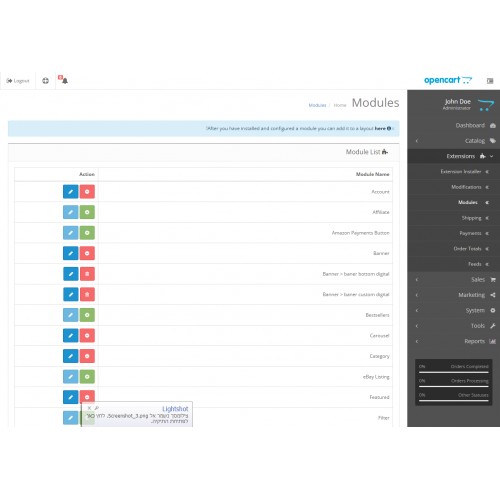Screen dimensions: 500x500
Task: Uninstall the Carousel module
Action: point(87,336)
